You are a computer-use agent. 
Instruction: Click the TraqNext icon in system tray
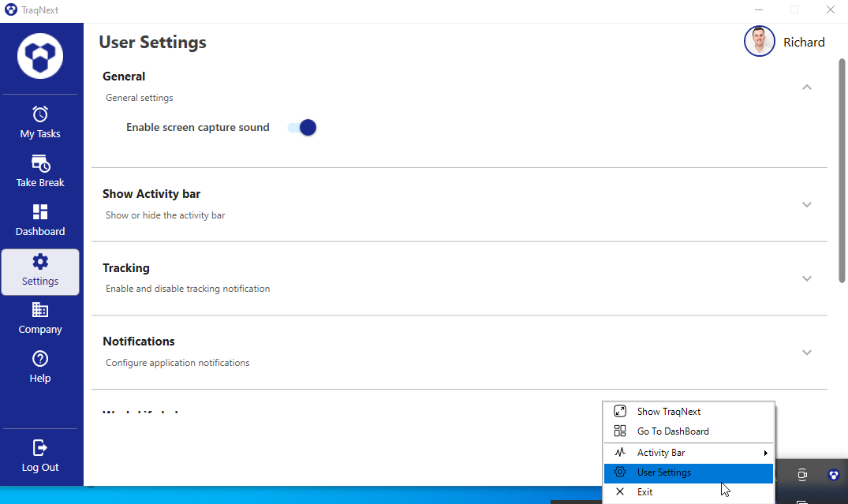(833, 475)
